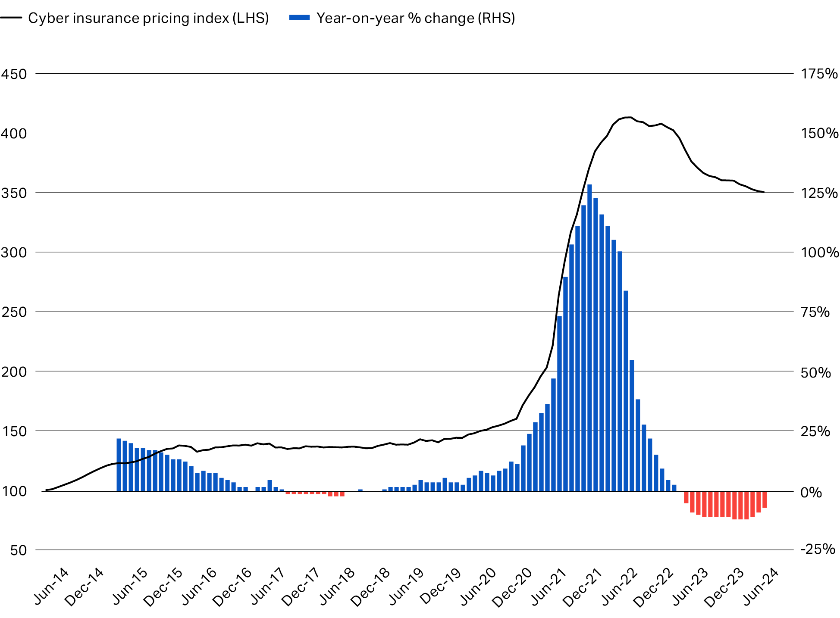840x618 pixels.
Task: Click the first blue bar of the series in 2015
Action: point(119,465)
